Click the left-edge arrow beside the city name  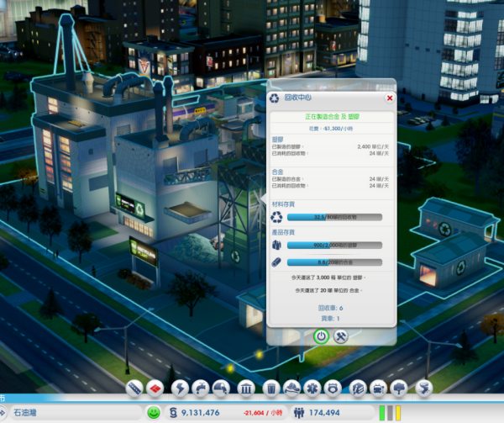pos(3,412)
